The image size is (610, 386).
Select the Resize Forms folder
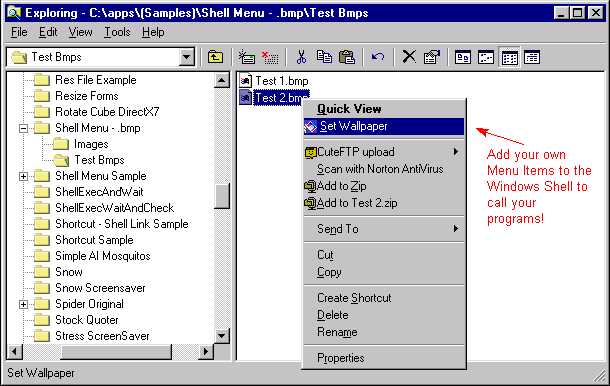(x=87, y=96)
